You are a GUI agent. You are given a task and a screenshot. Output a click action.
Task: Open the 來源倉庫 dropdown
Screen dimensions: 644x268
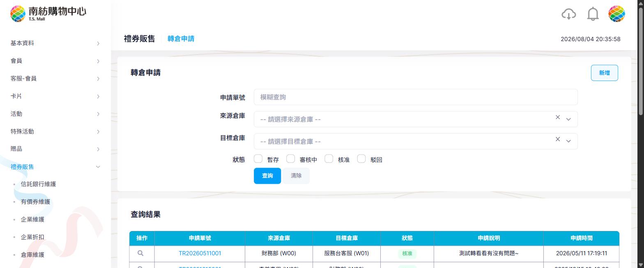[x=416, y=119]
